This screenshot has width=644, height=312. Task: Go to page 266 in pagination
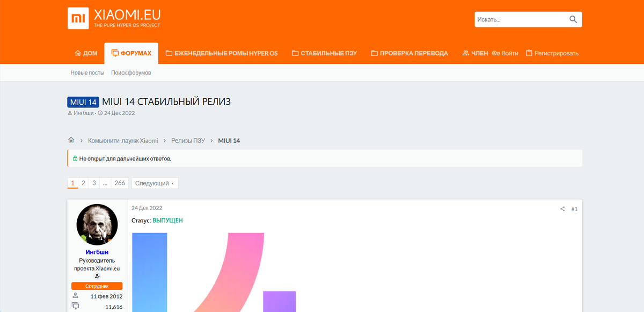click(x=120, y=183)
